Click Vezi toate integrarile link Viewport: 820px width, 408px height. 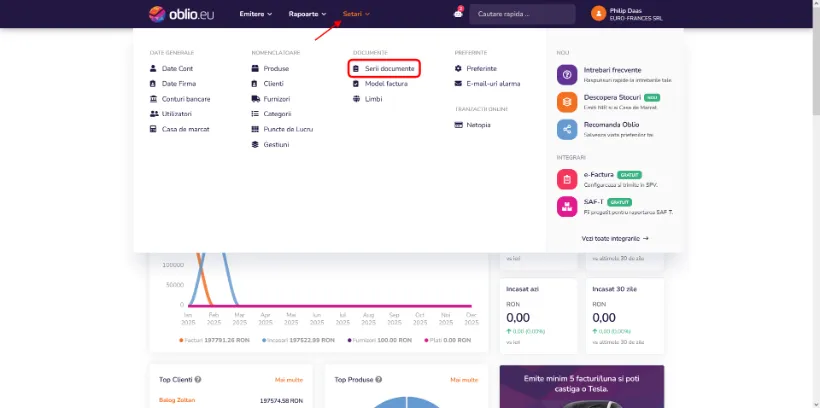pyautogui.click(x=615, y=238)
